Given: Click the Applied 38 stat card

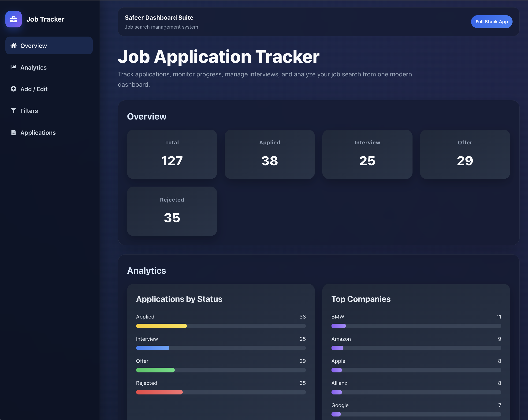Looking at the screenshot, I should [x=270, y=154].
